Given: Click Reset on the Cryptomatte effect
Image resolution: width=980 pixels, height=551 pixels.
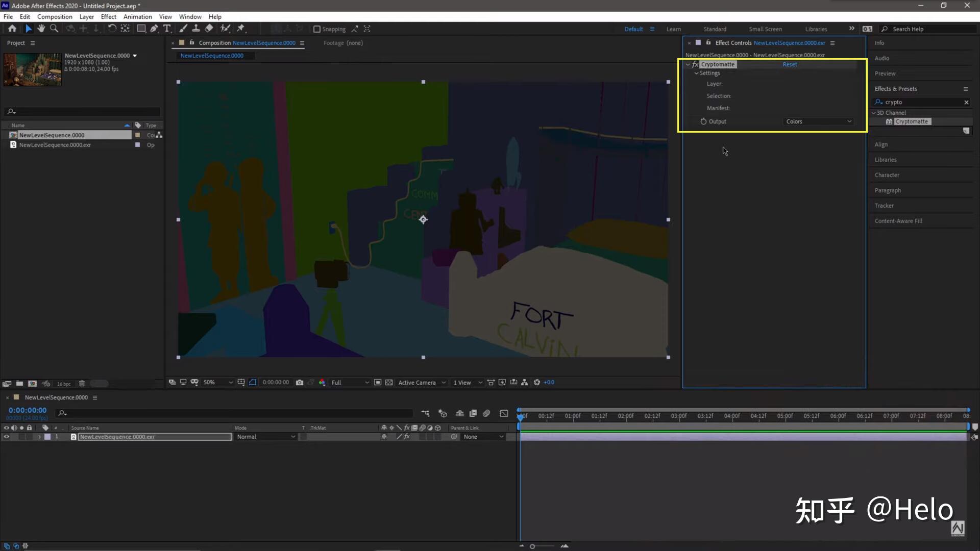Looking at the screenshot, I should coord(789,64).
